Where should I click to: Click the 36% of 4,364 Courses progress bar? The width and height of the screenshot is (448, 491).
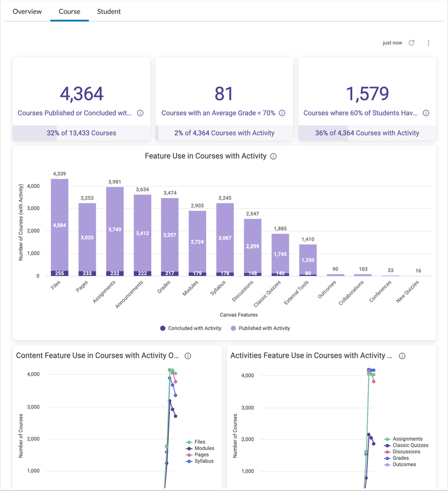pyautogui.click(x=367, y=133)
